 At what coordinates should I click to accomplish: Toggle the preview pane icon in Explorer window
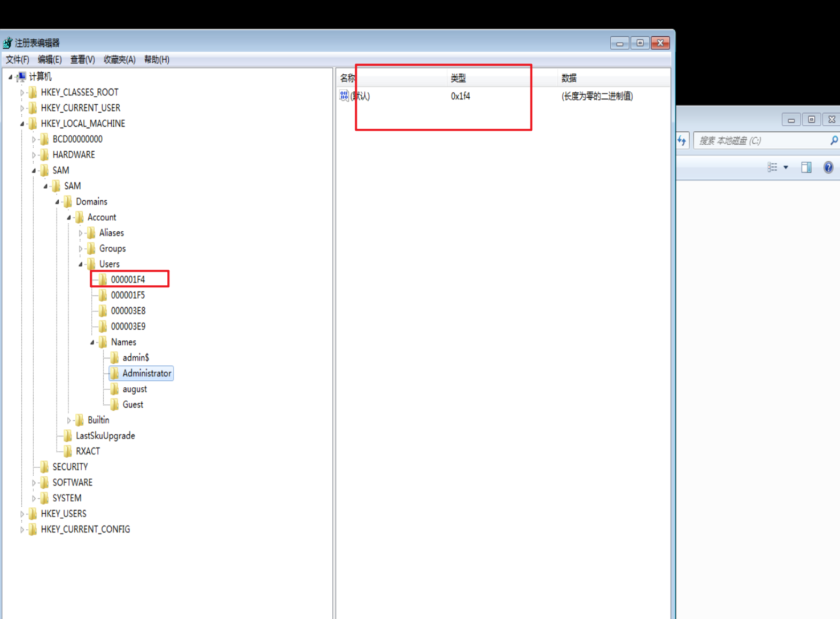[x=806, y=167]
